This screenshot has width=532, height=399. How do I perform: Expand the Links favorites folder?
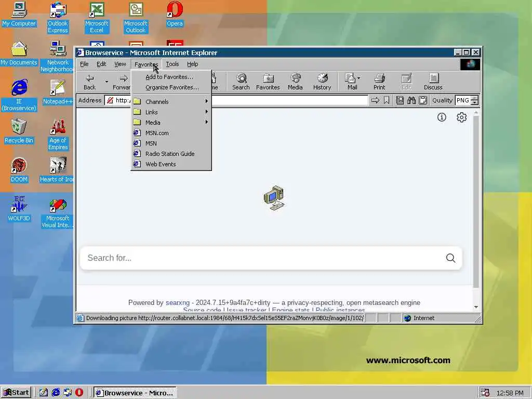(171, 112)
